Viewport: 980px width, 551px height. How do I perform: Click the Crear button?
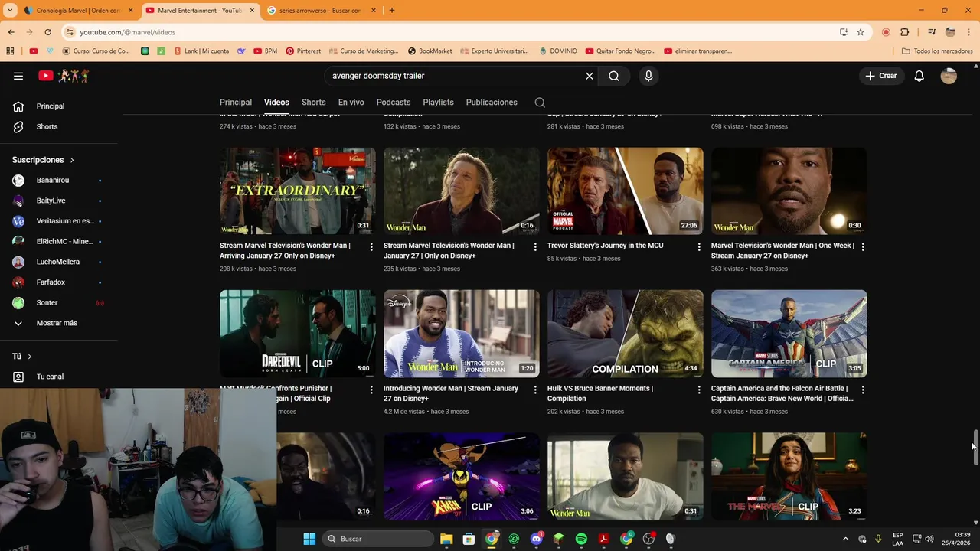[880, 76]
